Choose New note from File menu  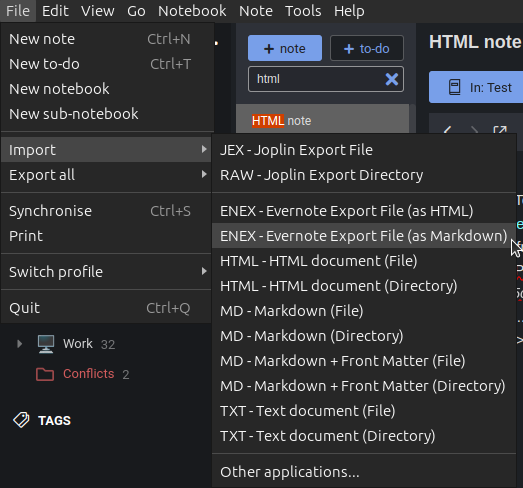(x=106, y=39)
